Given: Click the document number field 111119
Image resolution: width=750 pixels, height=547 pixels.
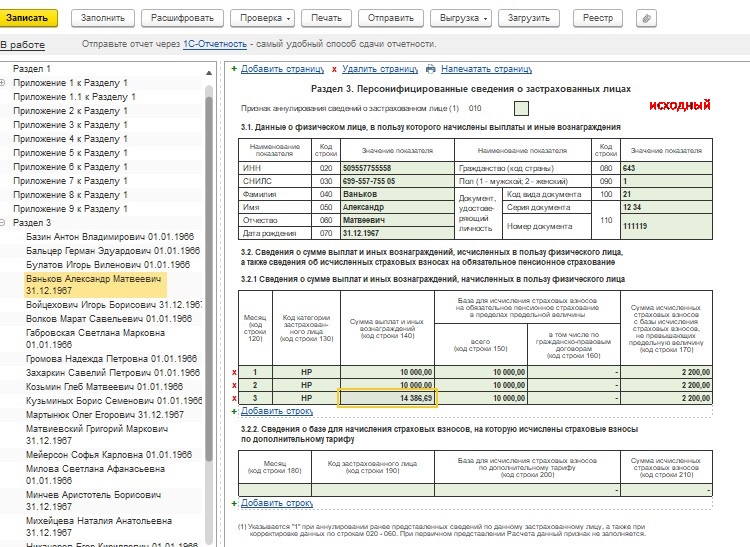Looking at the screenshot, I should click(x=666, y=226).
